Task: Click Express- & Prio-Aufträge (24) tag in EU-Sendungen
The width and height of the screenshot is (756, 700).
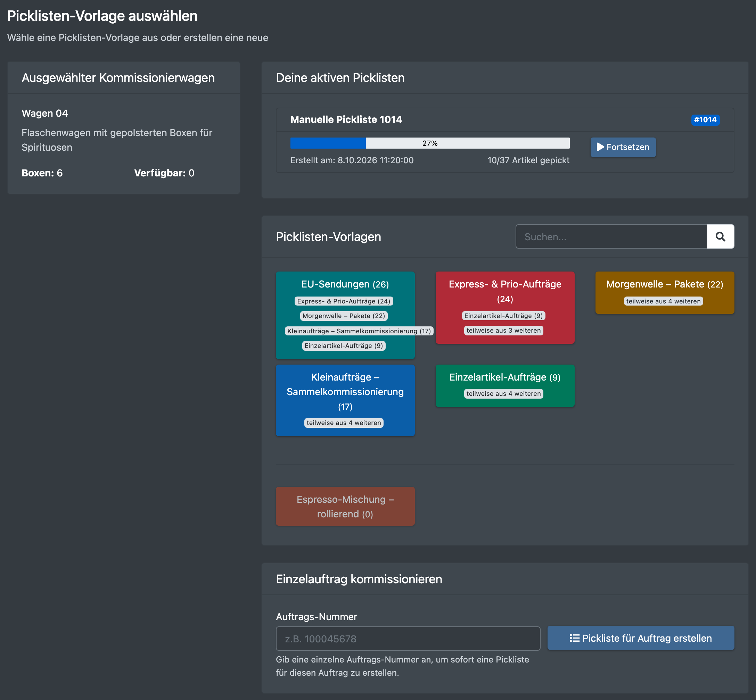Action: 344,301
